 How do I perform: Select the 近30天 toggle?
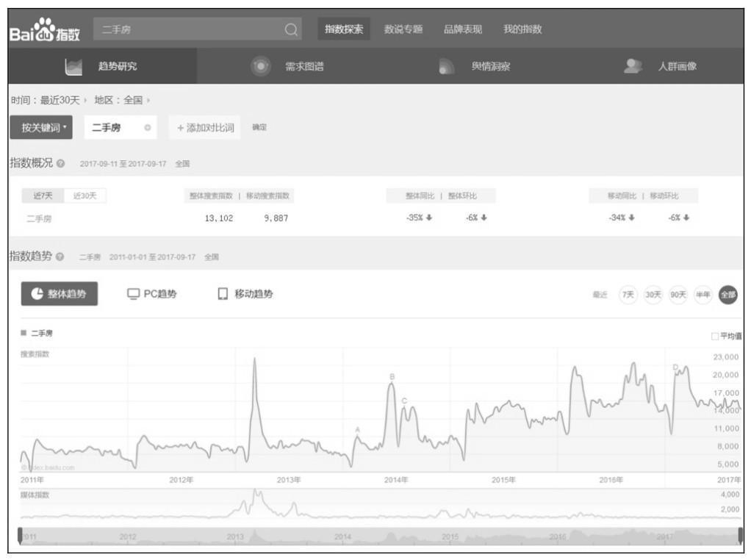click(x=85, y=195)
